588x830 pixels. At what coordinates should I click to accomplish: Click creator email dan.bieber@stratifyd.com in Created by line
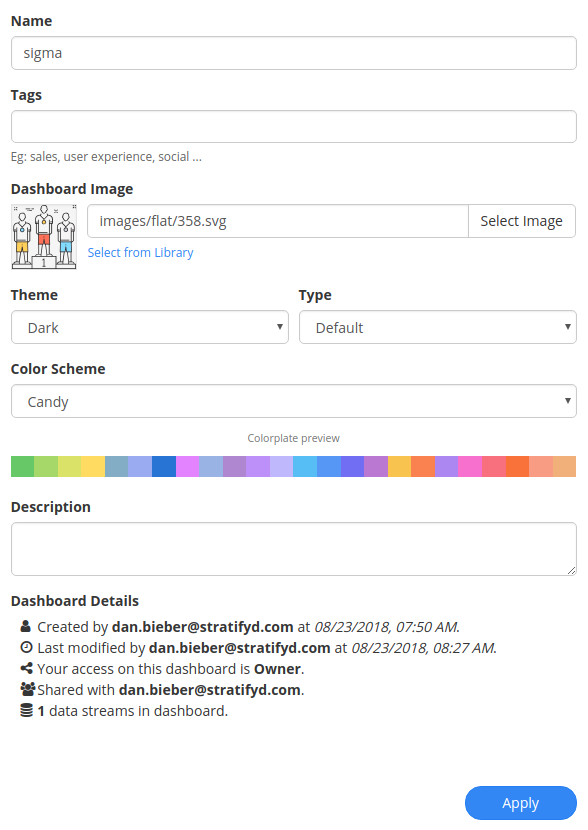pos(203,627)
